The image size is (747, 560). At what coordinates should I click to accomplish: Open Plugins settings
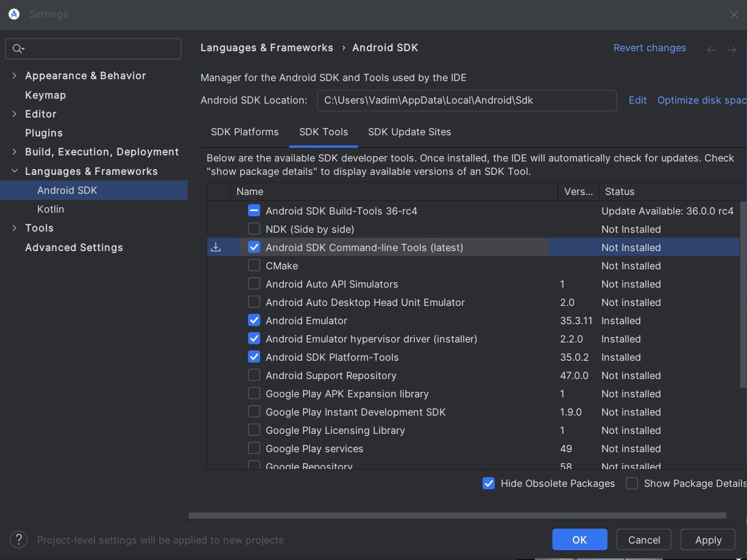pyautogui.click(x=44, y=133)
